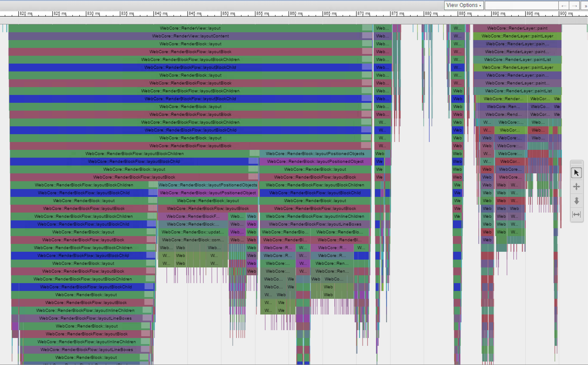
Task: Click the search filter text field
Action: coord(521,5)
